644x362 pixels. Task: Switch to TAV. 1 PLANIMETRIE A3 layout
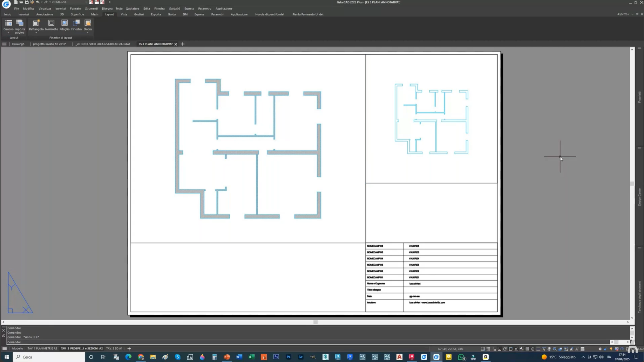pos(42,349)
